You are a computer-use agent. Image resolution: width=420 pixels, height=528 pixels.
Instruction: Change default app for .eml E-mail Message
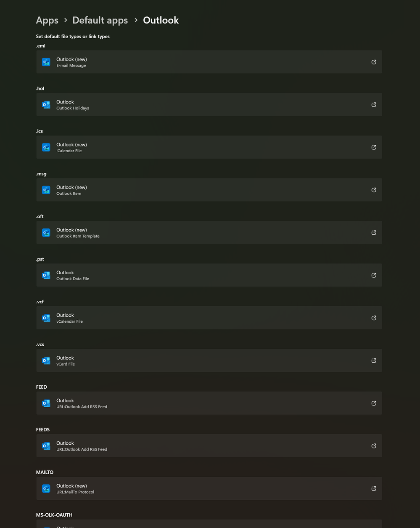209,62
